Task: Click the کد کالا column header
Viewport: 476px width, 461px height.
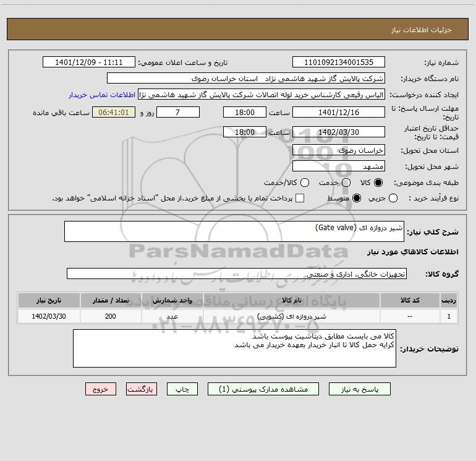Action: click(x=410, y=300)
